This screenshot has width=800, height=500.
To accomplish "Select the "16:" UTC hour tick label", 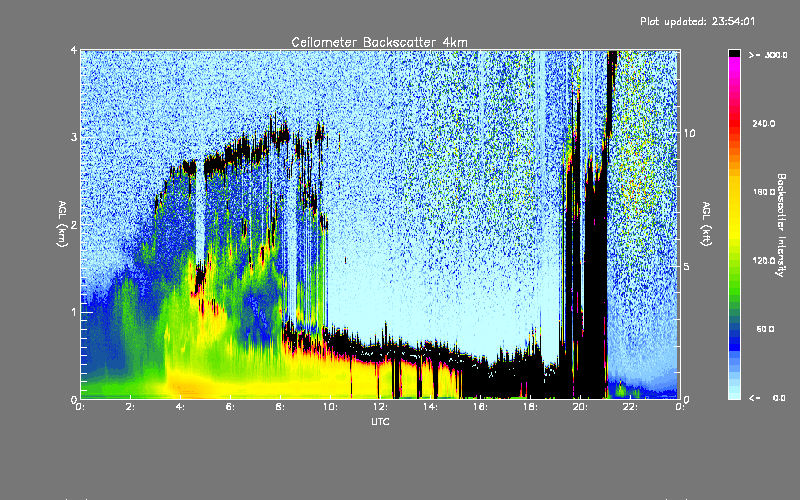I will tap(480, 407).
